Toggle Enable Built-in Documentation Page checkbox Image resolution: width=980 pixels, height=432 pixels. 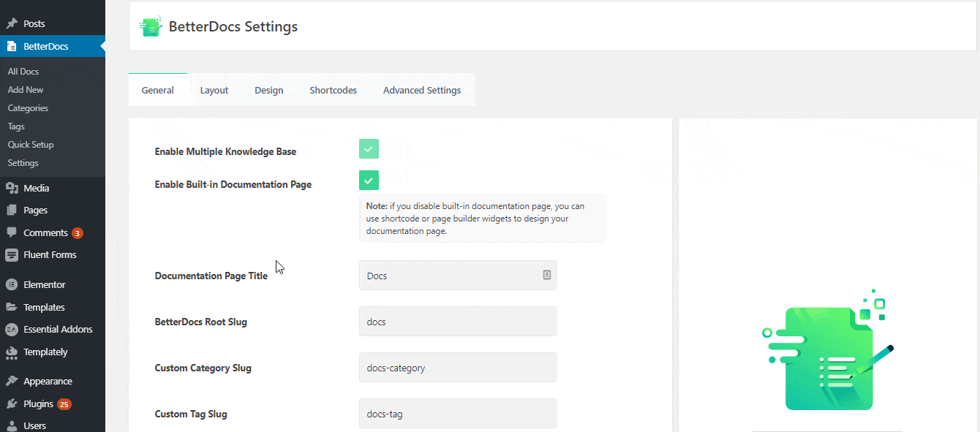click(369, 181)
